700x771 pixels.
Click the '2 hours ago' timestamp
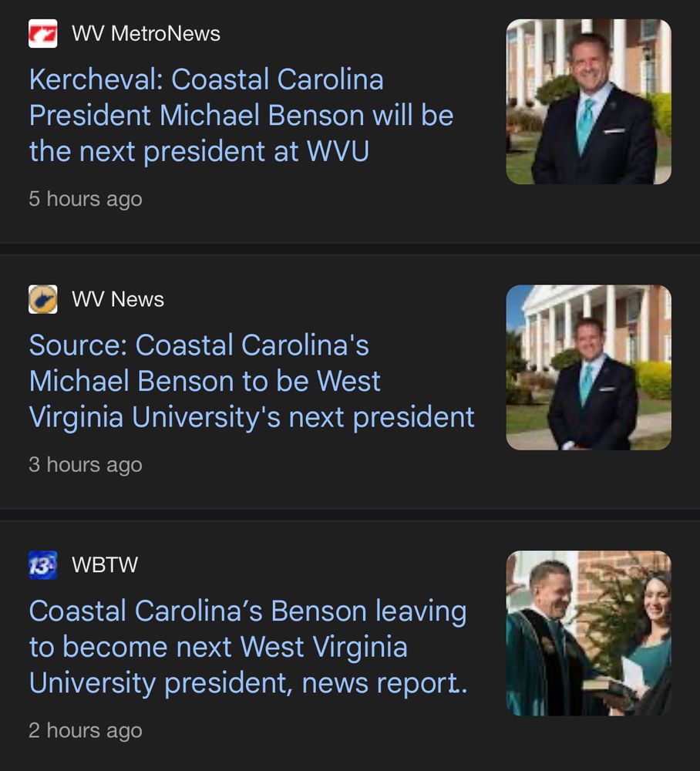(86, 730)
